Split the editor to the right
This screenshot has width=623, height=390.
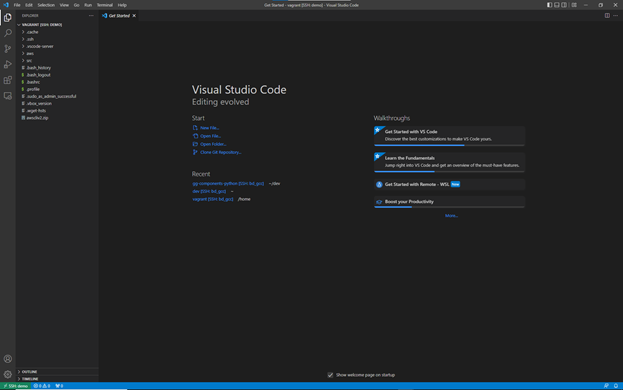coord(607,15)
